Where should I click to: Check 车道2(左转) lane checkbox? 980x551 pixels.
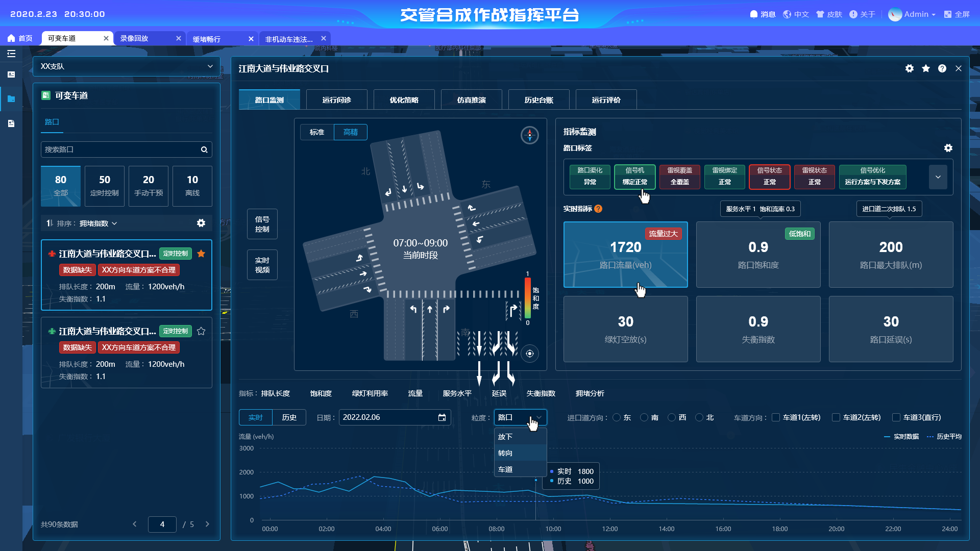pyautogui.click(x=836, y=417)
